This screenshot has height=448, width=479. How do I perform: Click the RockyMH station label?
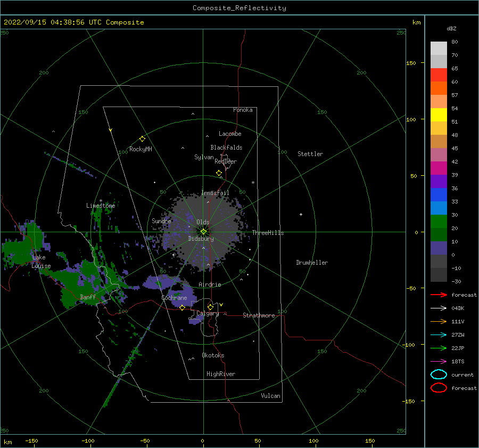pyautogui.click(x=141, y=149)
